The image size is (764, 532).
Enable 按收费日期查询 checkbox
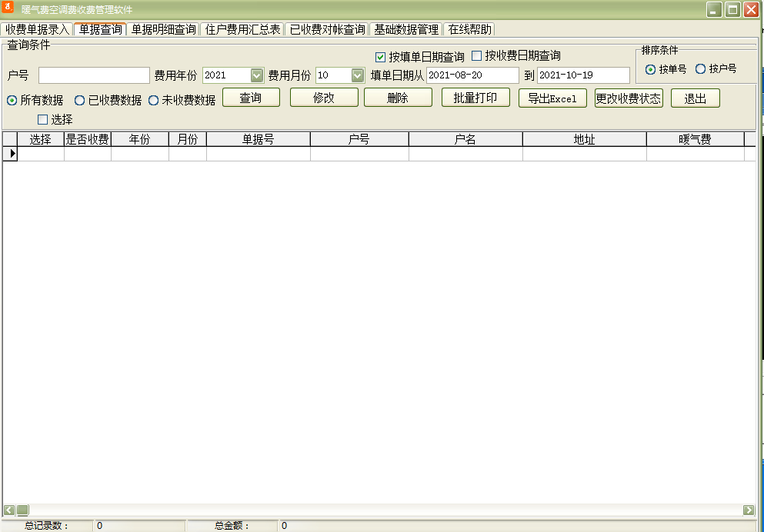point(476,56)
